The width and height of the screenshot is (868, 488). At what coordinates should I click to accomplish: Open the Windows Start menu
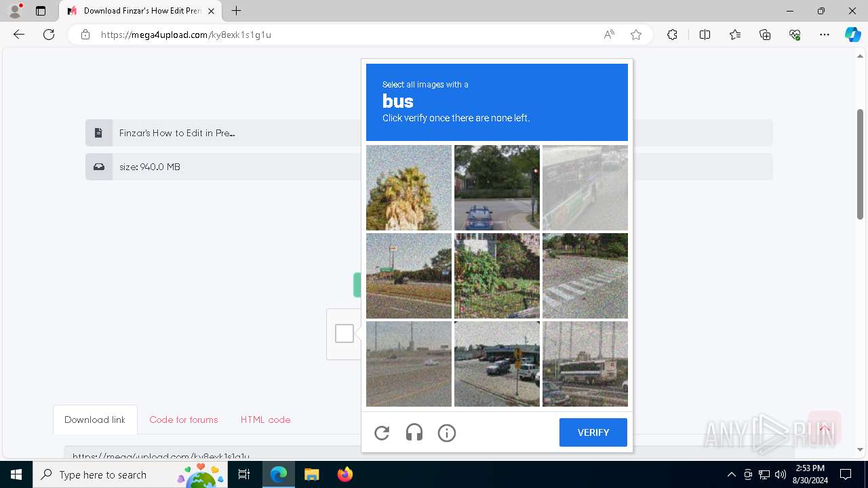click(x=16, y=474)
